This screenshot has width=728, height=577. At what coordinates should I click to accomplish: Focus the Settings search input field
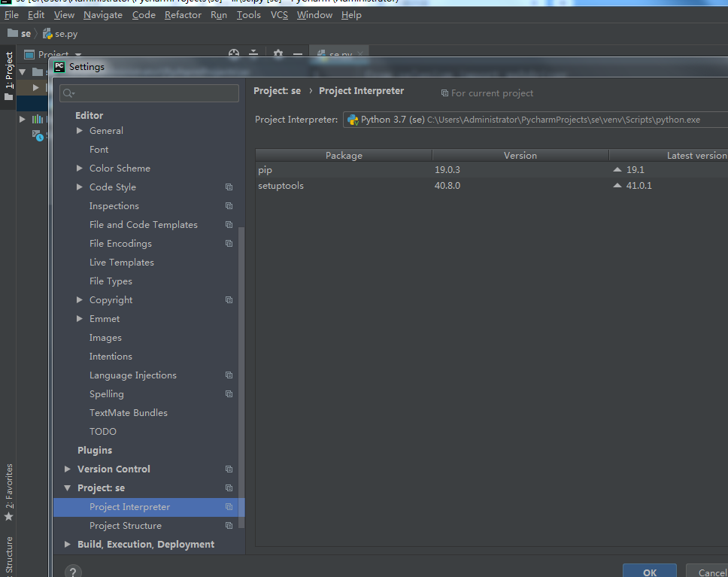point(149,93)
